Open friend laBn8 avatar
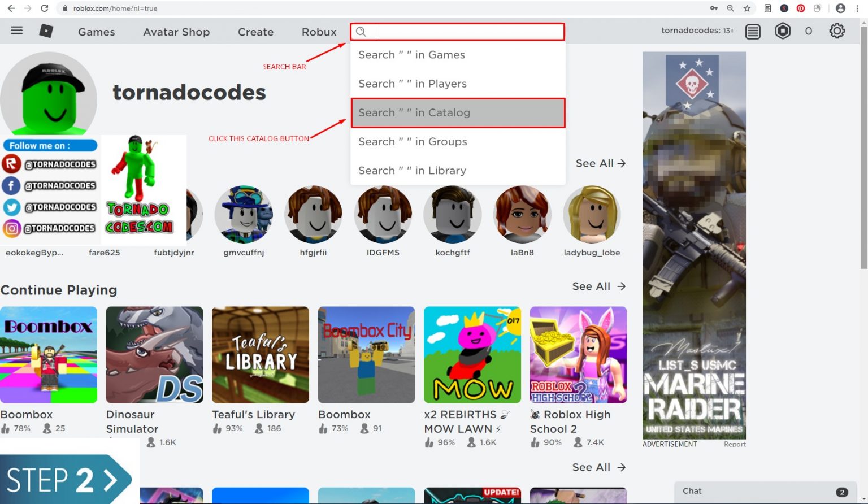Image resolution: width=868 pixels, height=504 pixels. [x=522, y=215]
